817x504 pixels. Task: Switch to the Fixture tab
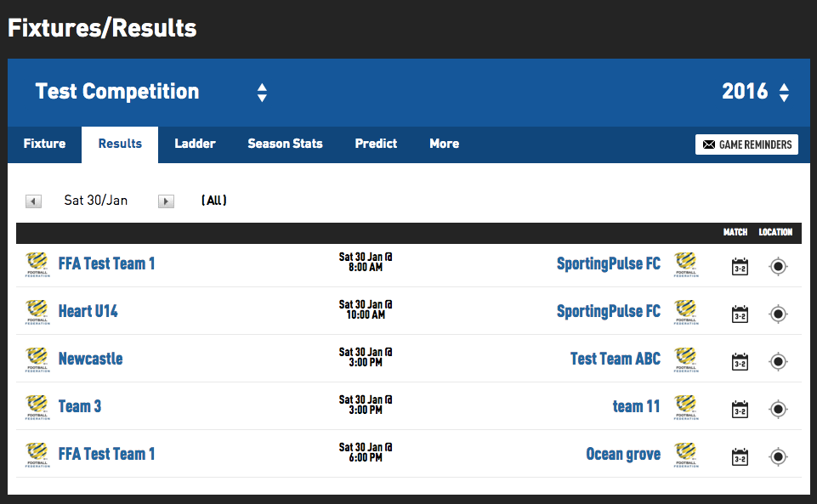click(44, 144)
